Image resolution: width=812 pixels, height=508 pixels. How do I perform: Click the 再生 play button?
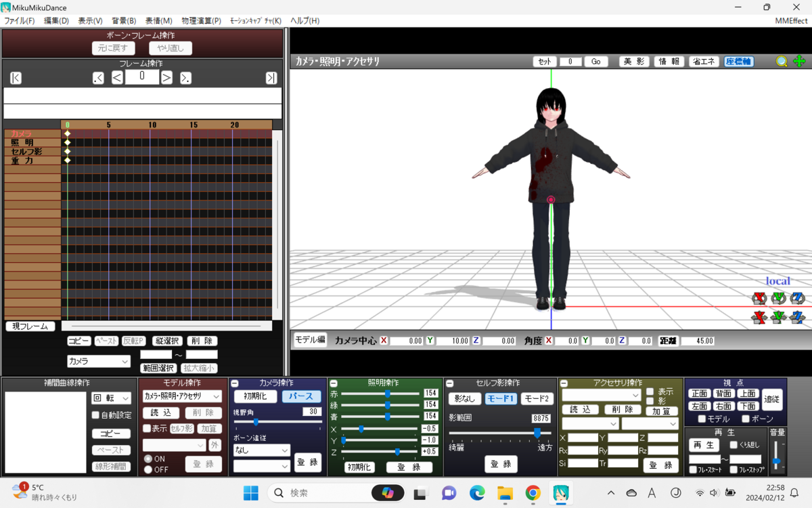point(704,445)
